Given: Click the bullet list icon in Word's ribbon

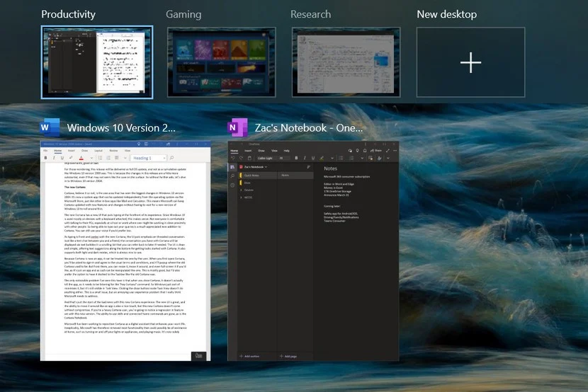Looking at the screenshot, I should [x=100, y=158].
